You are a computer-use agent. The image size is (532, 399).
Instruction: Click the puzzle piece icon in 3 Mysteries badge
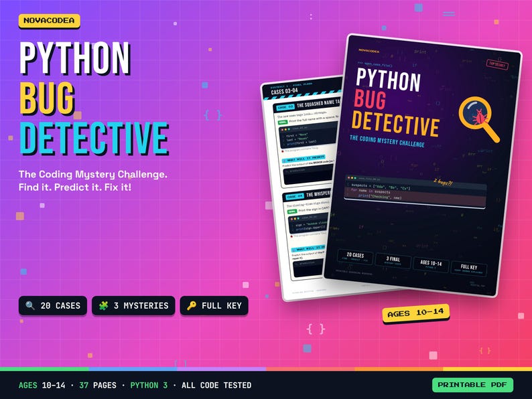(x=103, y=305)
